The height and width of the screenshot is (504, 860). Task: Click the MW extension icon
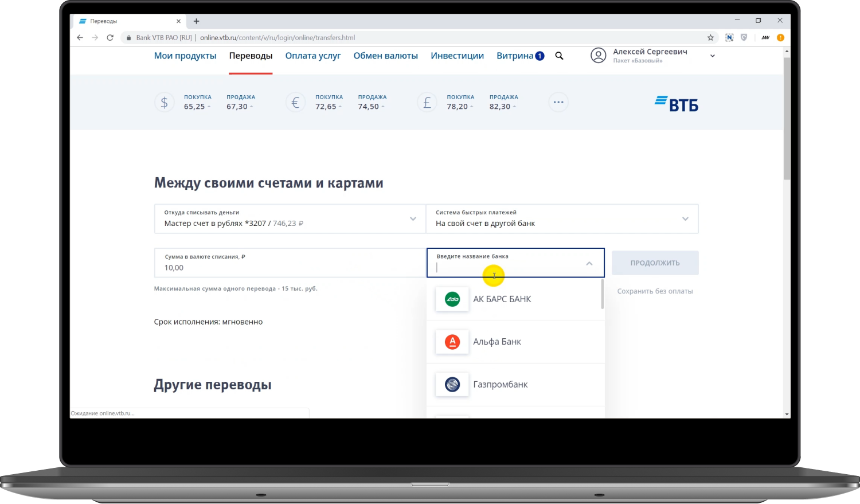click(x=765, y=38)
